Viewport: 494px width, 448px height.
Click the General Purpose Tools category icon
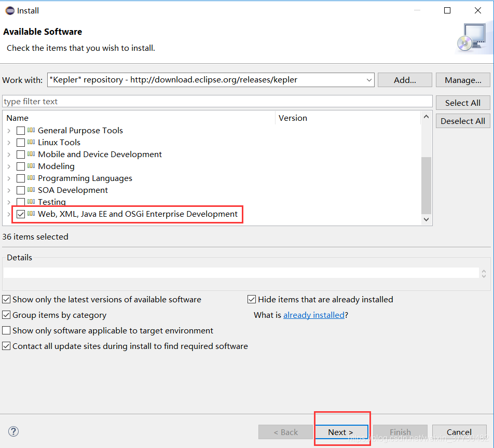pos(31,130)
